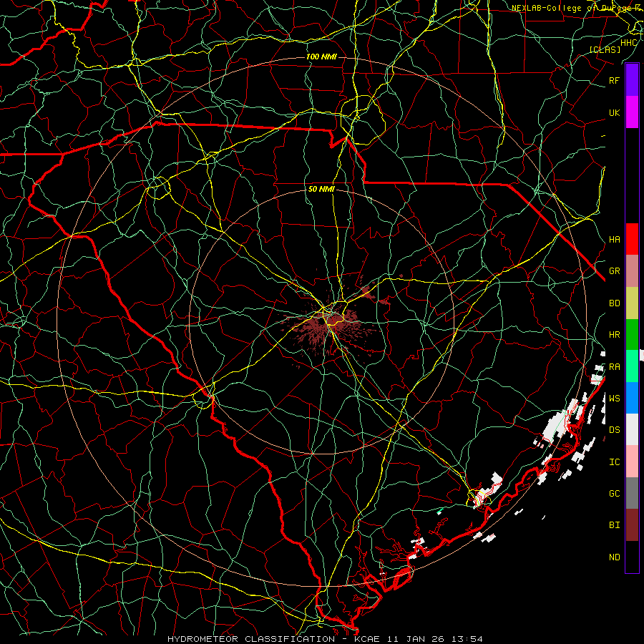Click the mint green RA legend swatch
Image resolution: width=644 pixels, height=644 pixels.
tap(632, 366)
